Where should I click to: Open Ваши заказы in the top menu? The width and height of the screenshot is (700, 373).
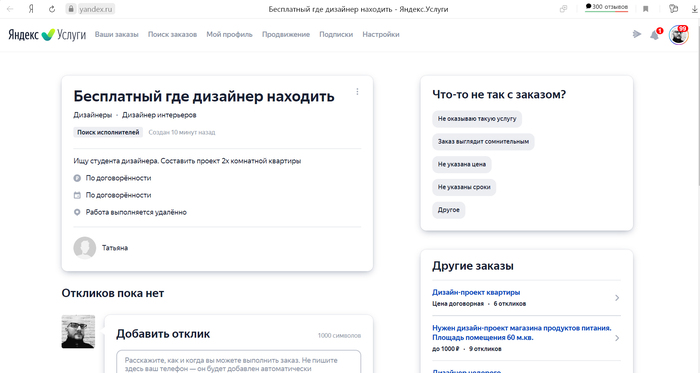[117, 34]
